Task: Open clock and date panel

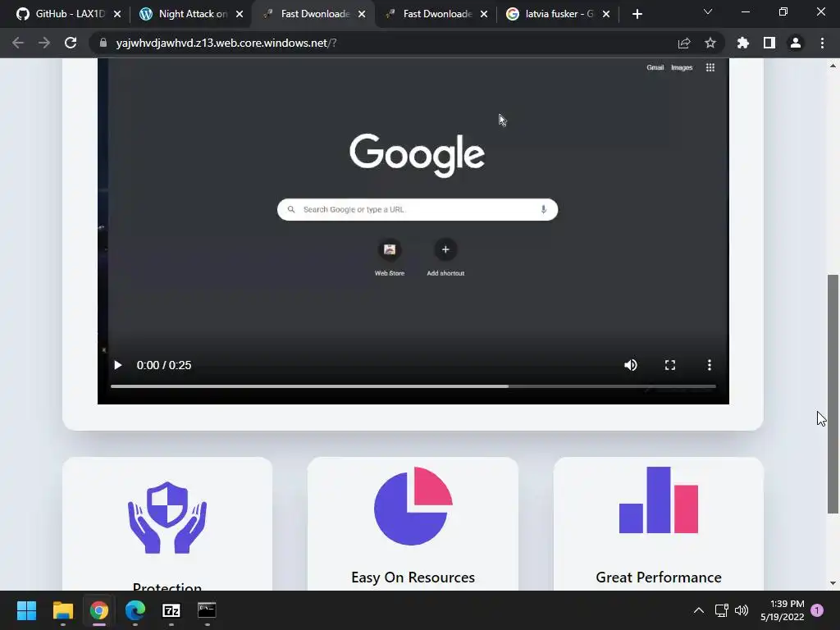Action: tap(782, 610)
